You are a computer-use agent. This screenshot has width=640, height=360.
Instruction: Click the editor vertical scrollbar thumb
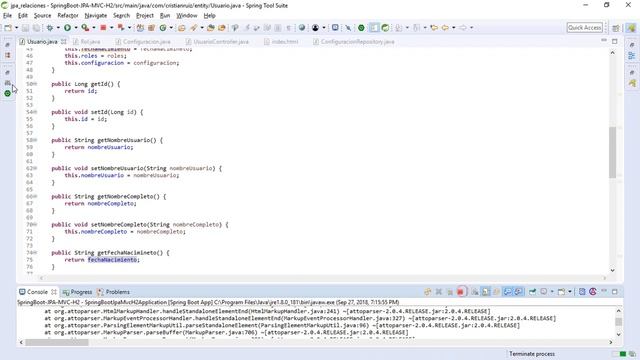pyautogui.click(x=612, y=152)
